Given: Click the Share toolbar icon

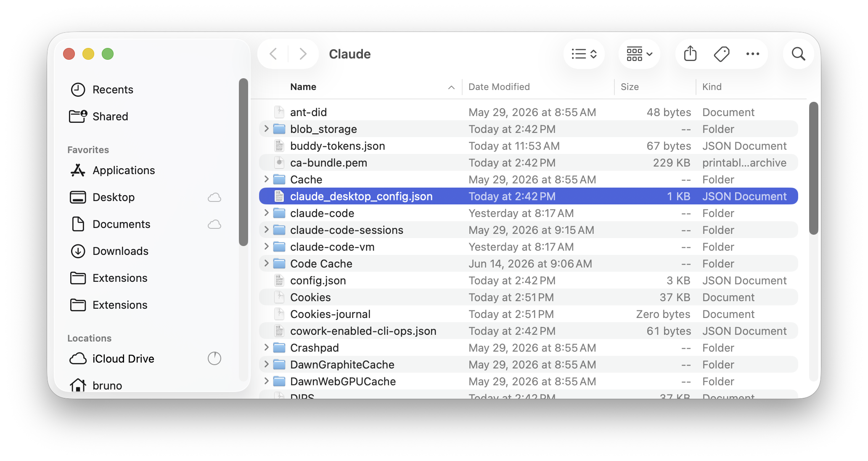Looking at the screenshot, I should (x=690, y=54).
